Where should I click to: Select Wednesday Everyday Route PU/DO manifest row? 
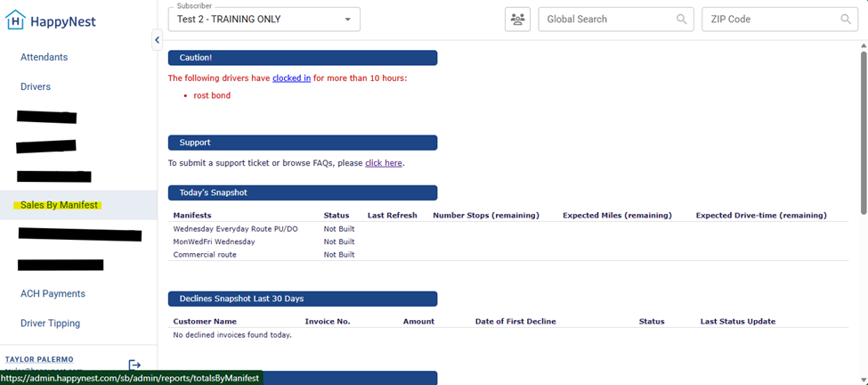coord(235,229)
